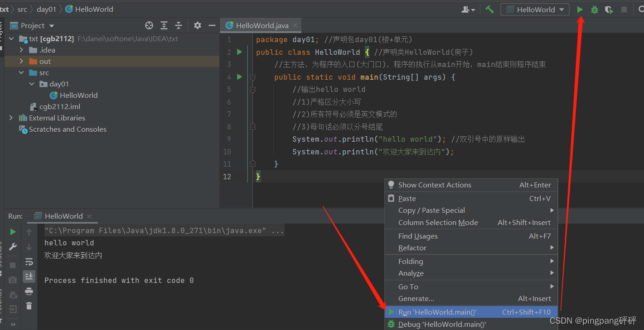The image size is (644, 330).
Task: Build the project with the hammer icon
Action: [489, 10]
